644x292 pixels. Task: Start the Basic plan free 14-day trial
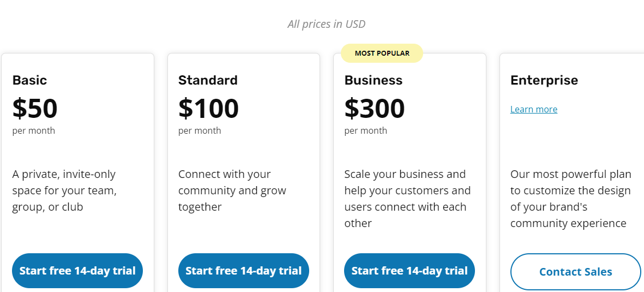click(77, 271)
